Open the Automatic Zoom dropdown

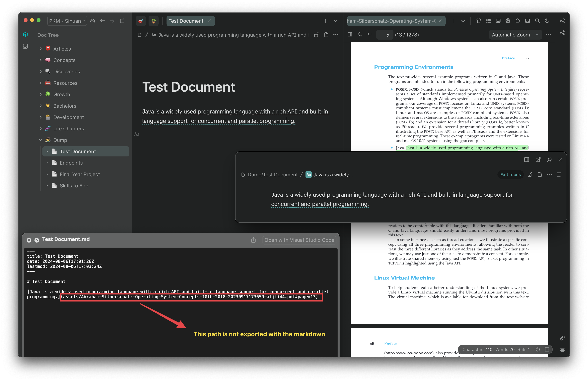coord(515,35)
